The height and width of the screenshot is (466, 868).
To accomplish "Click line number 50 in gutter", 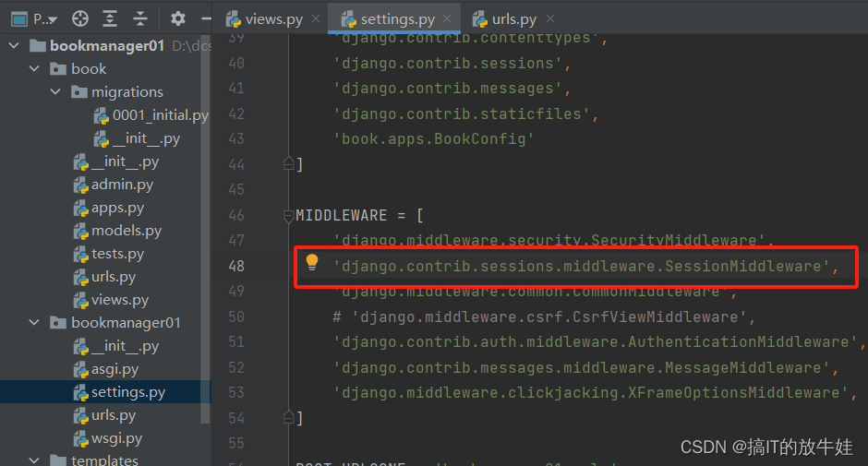I will click(x=236, y=317).
